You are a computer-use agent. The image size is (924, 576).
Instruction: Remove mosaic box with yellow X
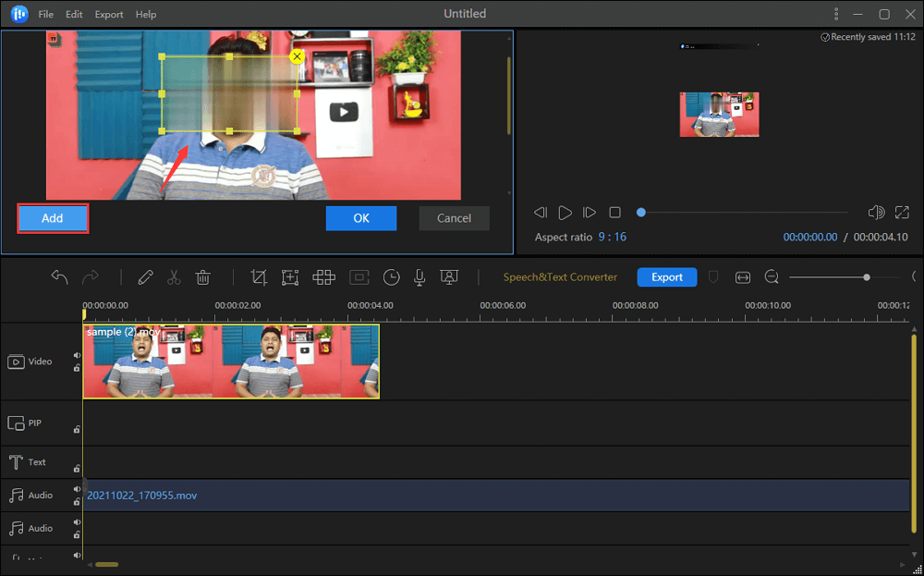[x=297, y=56]
